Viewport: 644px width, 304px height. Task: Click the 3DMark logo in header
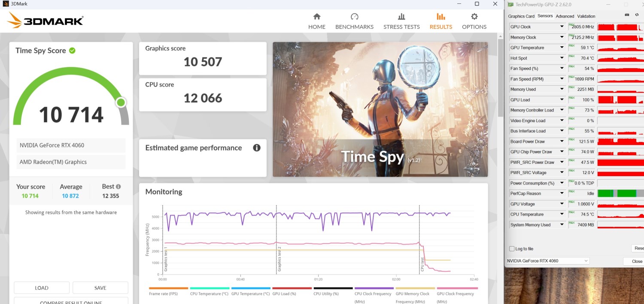[x=46, y=21]
